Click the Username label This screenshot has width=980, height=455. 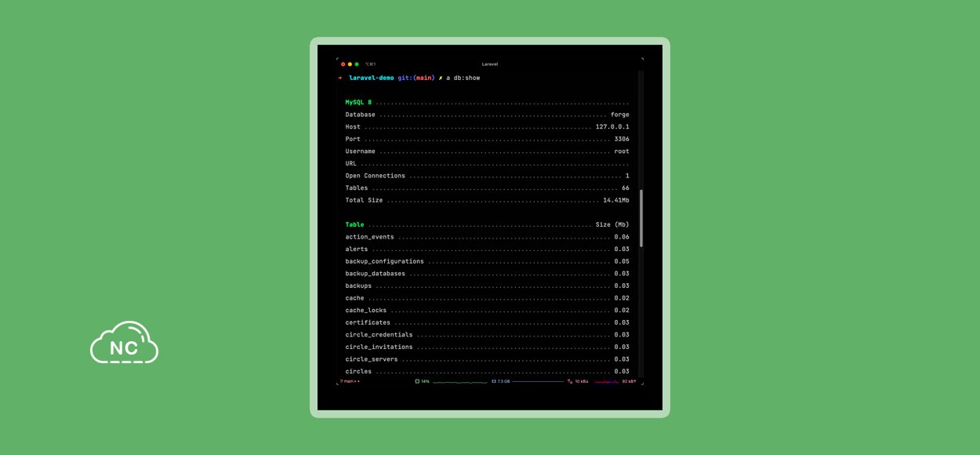coord(360,151)
